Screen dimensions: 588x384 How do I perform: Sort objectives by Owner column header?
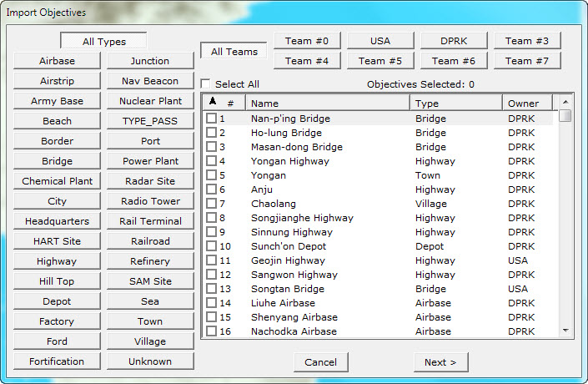pyautogui.click(x=529, y=104)
